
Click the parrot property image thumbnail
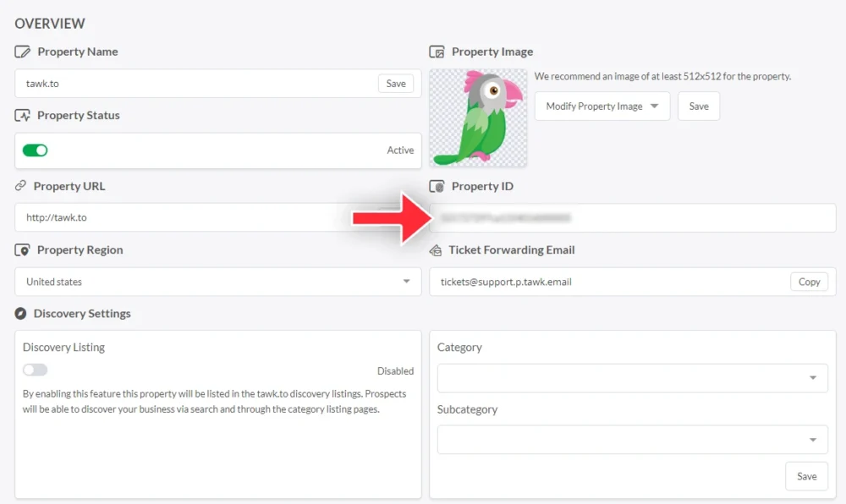[x=478, y=118]
